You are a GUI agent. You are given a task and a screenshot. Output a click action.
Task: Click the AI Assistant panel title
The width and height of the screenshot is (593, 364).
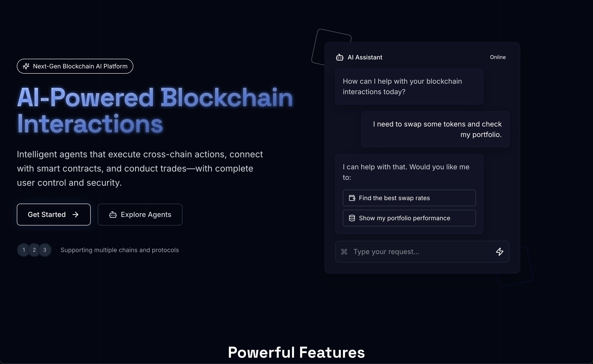pos(365,57)
